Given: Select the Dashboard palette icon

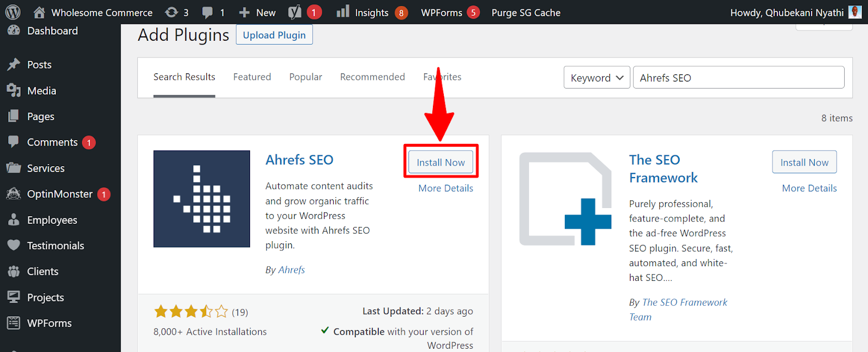Looking at the screenshot, I should pyautogui.click(x=14, y=30).
